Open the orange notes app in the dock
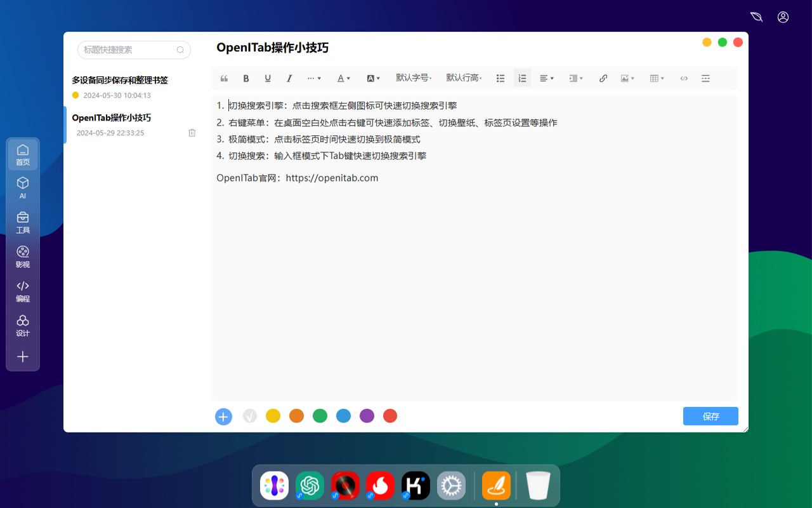This screenshot has height=508, width=812. pyautogui.click(x=496, y=486)
